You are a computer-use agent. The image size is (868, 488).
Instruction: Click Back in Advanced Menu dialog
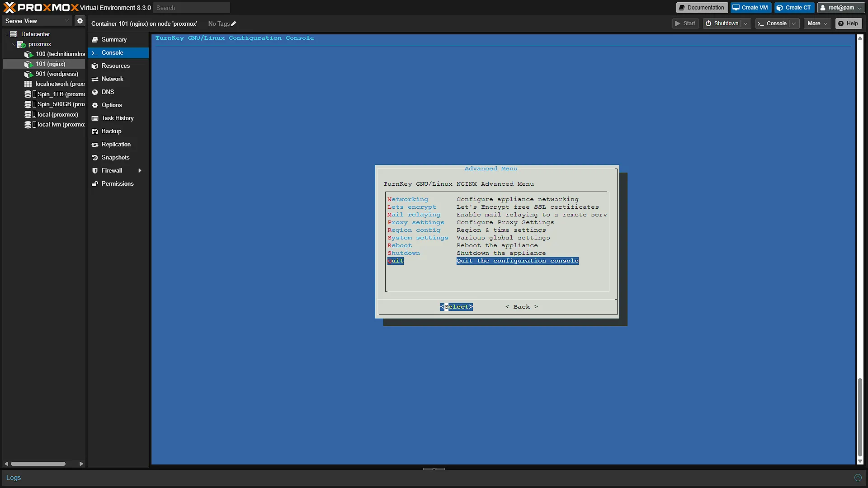pos(522,307)
